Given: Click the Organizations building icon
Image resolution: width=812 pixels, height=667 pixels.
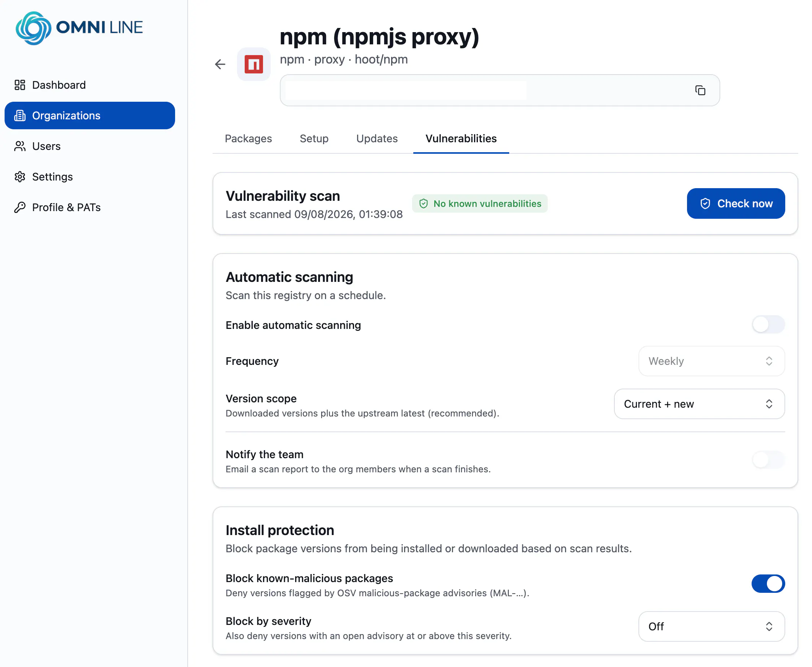Looking at the screenshot, I should [20, 116].
